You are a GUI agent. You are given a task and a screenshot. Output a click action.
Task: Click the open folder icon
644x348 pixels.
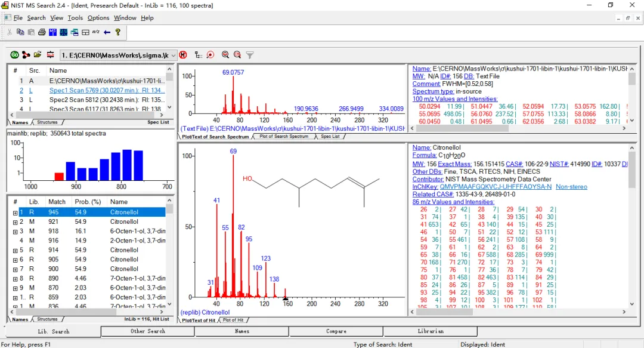(x=38, y=55)
